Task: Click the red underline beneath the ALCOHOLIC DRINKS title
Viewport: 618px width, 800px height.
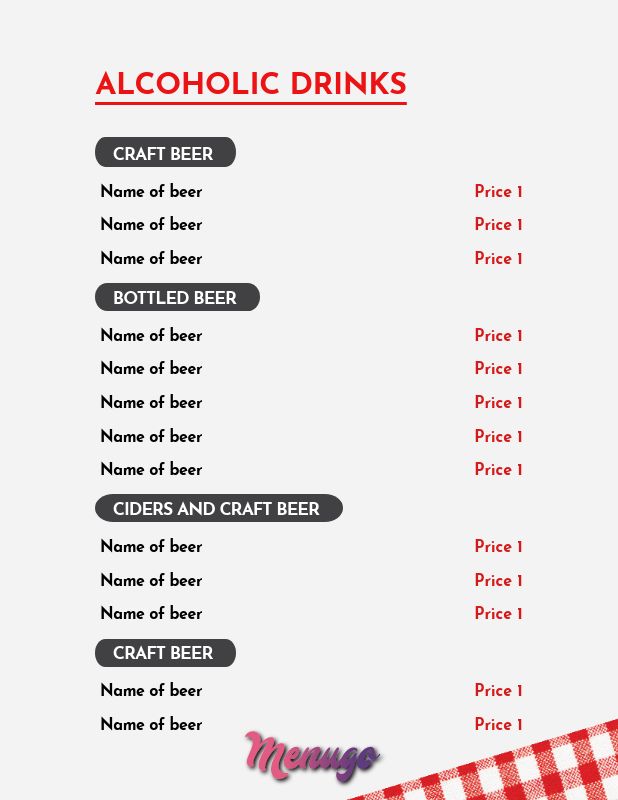Action: (x=251, y=104)
